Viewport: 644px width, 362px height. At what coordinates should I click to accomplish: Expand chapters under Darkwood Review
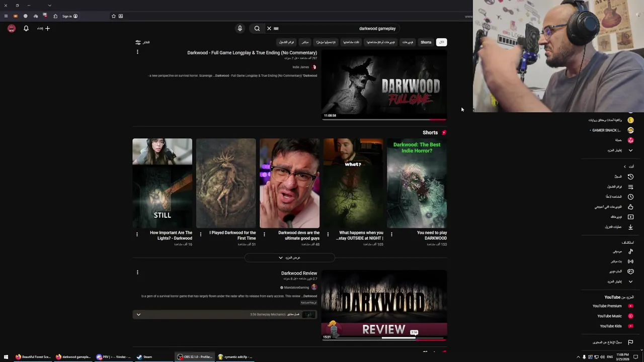[x=138, y=315]
